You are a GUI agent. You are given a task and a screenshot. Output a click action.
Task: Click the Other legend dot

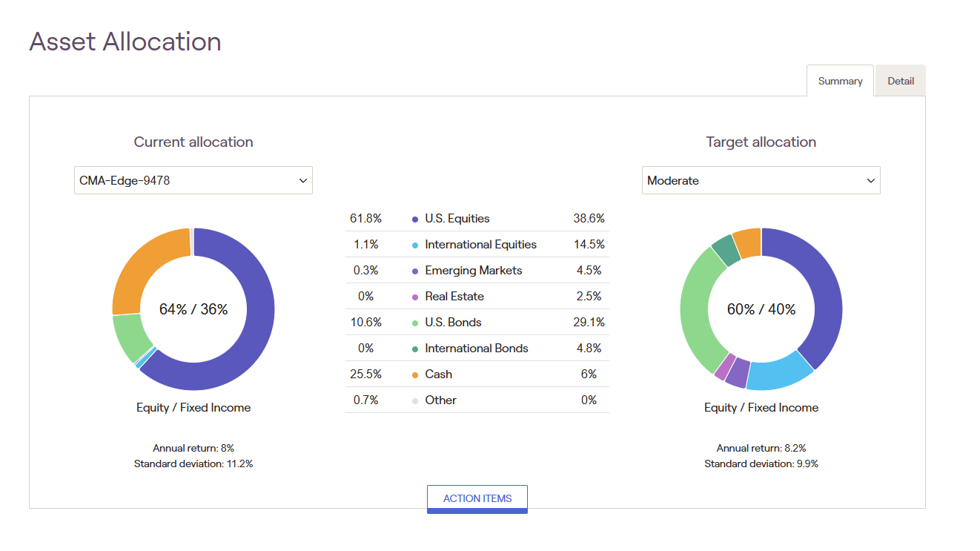click(415, 401)
